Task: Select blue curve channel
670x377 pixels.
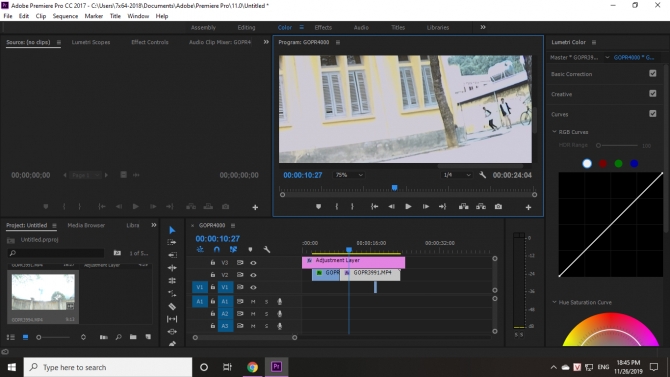Action: click(x=634, y=163)
